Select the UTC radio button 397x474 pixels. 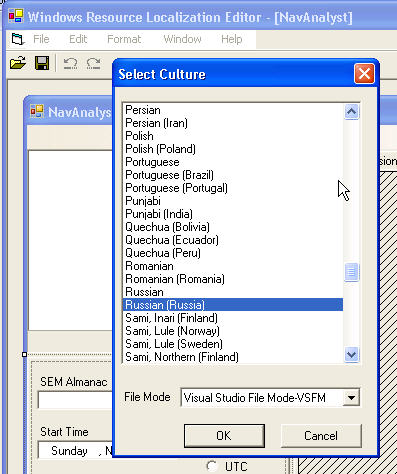[212, 466]
